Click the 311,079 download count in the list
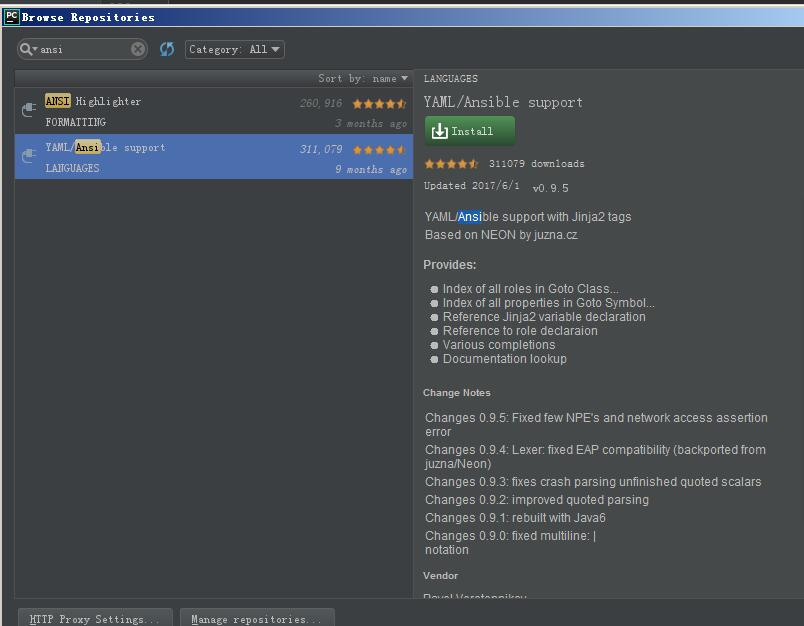Screen dimensions: 804x626 coord(321,150)
